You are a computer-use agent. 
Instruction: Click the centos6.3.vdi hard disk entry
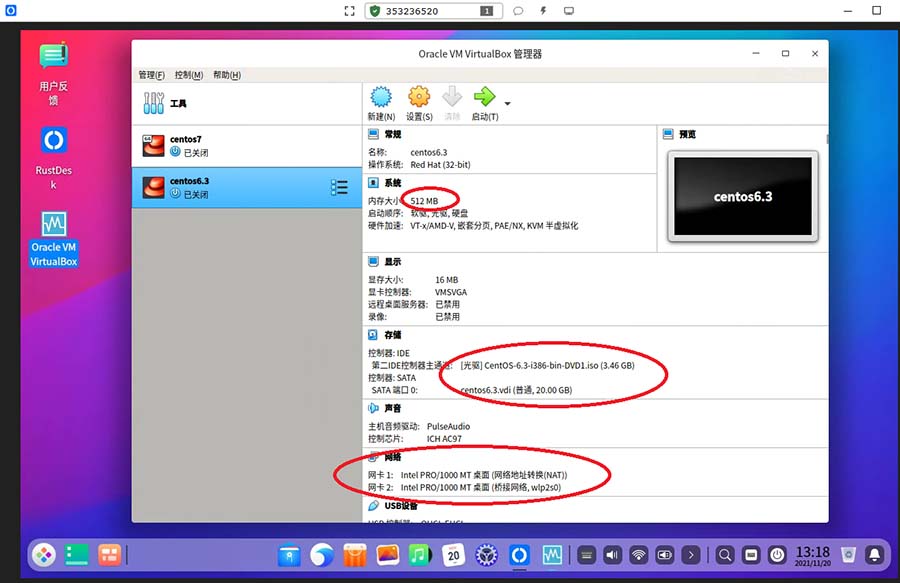[516, 390]
